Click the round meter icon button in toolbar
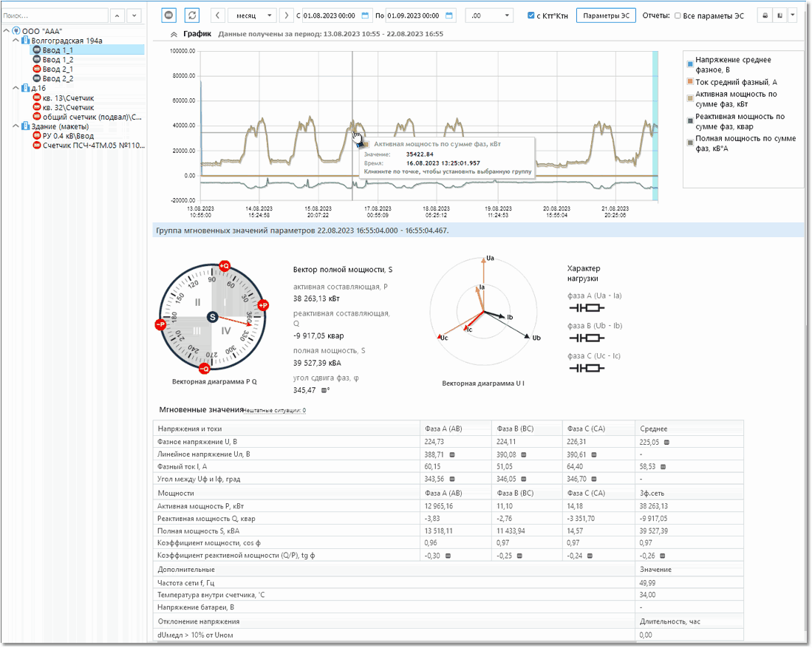The image size is (812, 648). coord(168,16)
